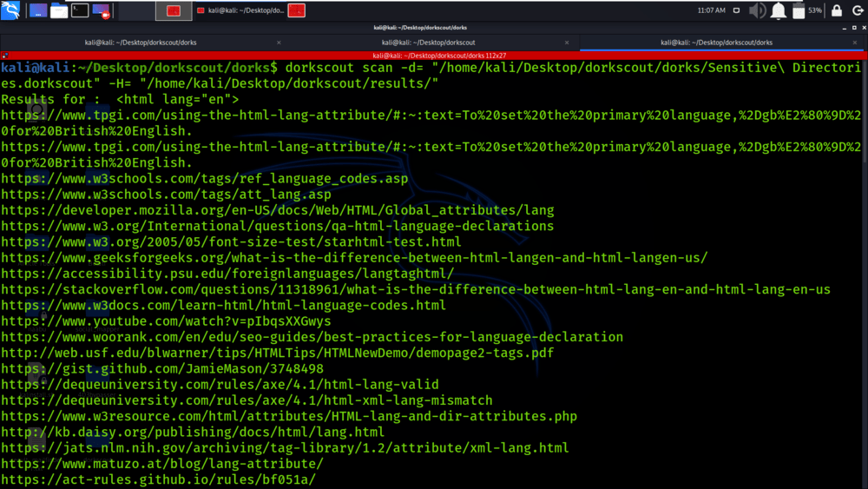Click the jats.nlm.nih.gov xml-lang.html URL

point(285,448)
